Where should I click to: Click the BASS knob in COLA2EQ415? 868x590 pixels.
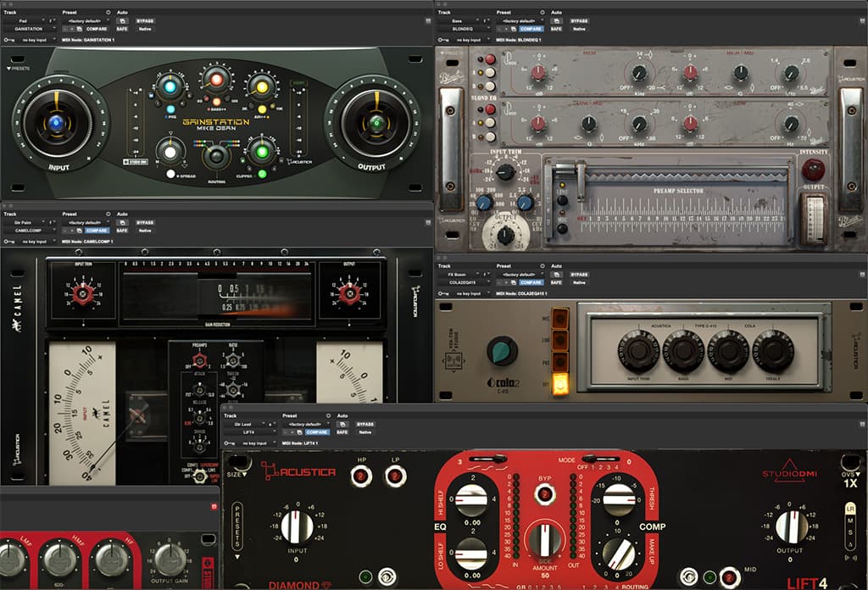(x=683, y=350)
